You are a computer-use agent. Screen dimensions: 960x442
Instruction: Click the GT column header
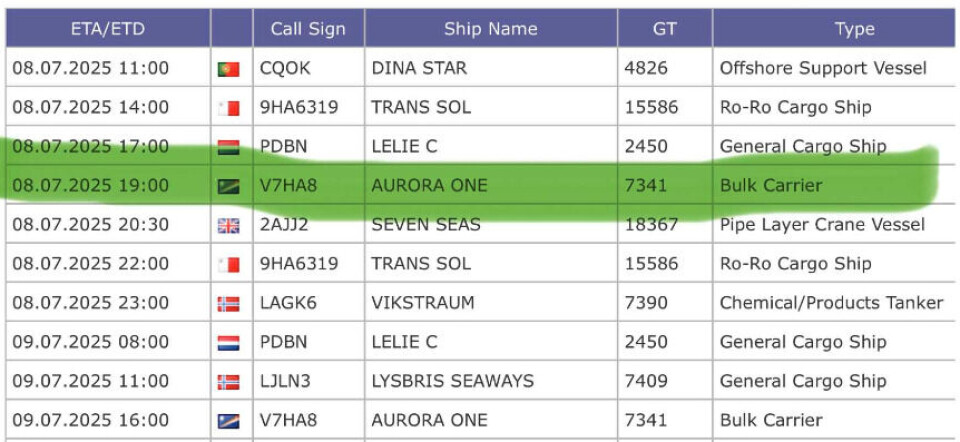[664, 28]
